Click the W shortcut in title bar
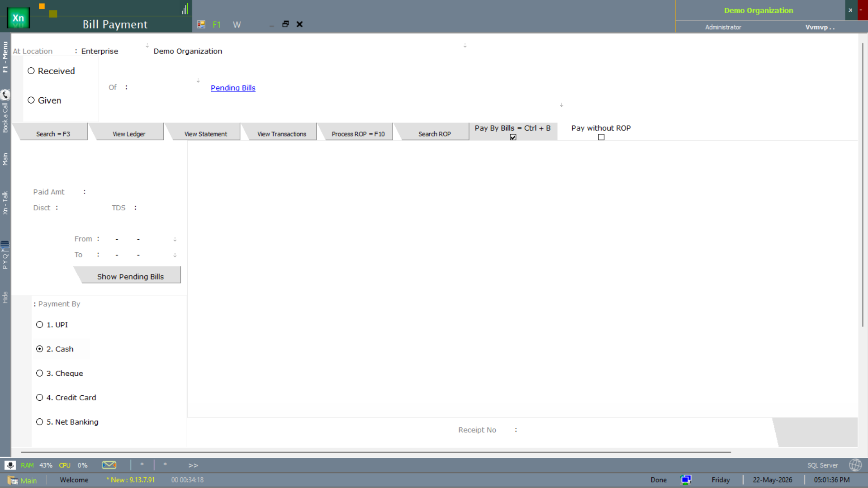 pos(237,25)
